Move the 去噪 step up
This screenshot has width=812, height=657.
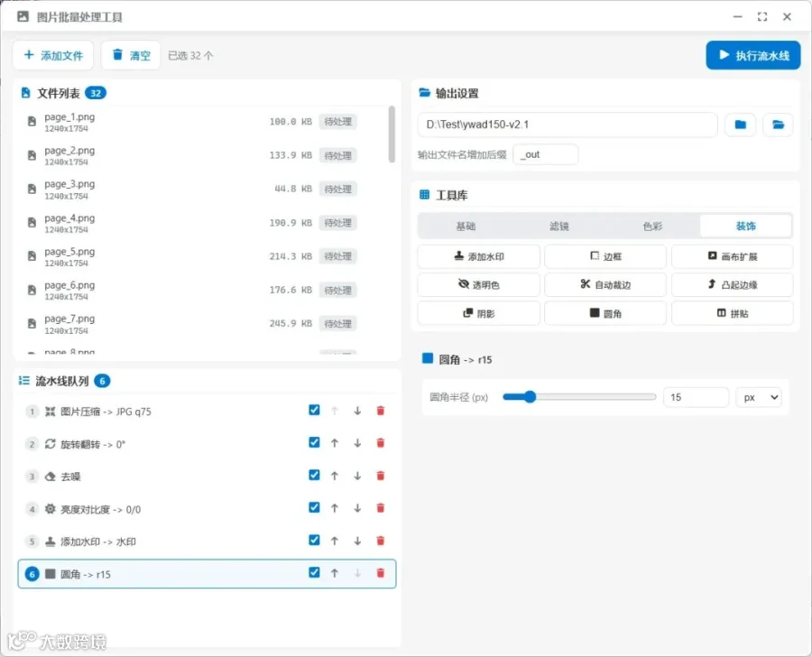pos(335,476)
